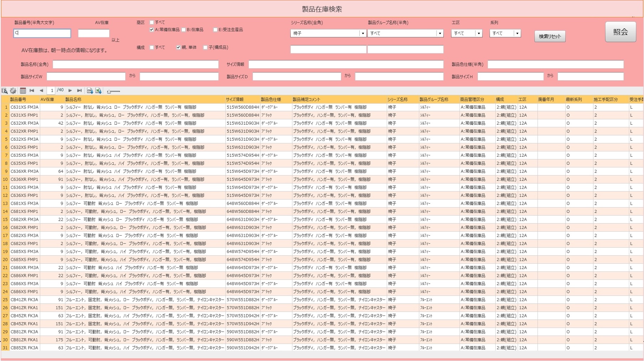Image resolution: width=644 pixels, height=361 pixels.
Task: Click the 製品色仕様(半角) input field
Action: (x=555, y=64)
